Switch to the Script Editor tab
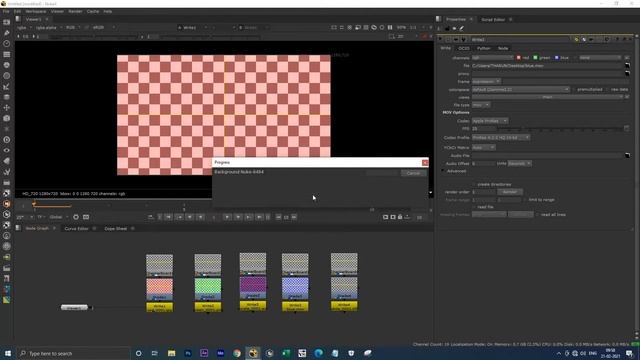This screenshot has width=640, height=360. (493, 20)
